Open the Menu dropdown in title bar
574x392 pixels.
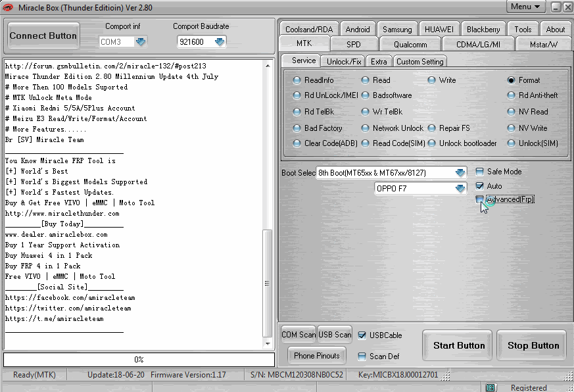click(526, 7)
